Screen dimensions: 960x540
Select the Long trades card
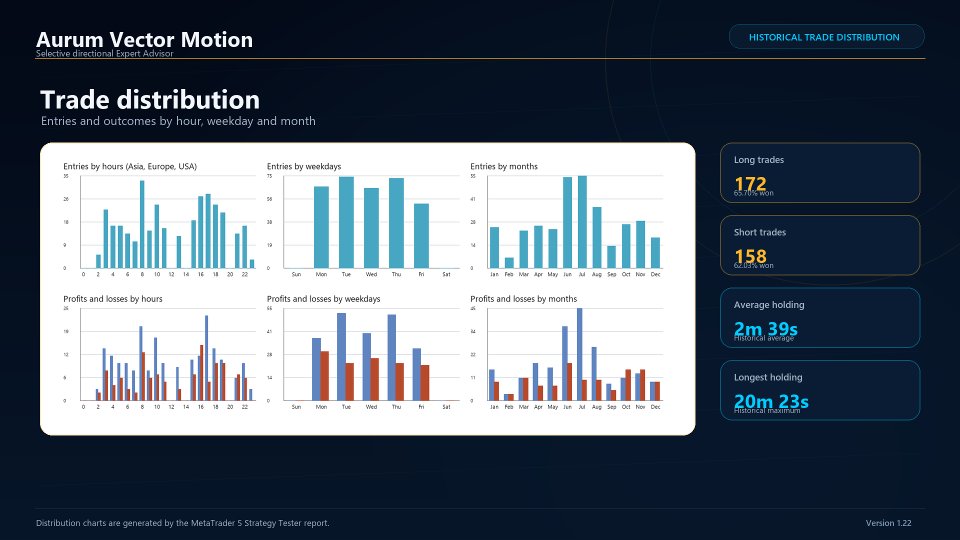pyautogui.click(x=820, y=173)
